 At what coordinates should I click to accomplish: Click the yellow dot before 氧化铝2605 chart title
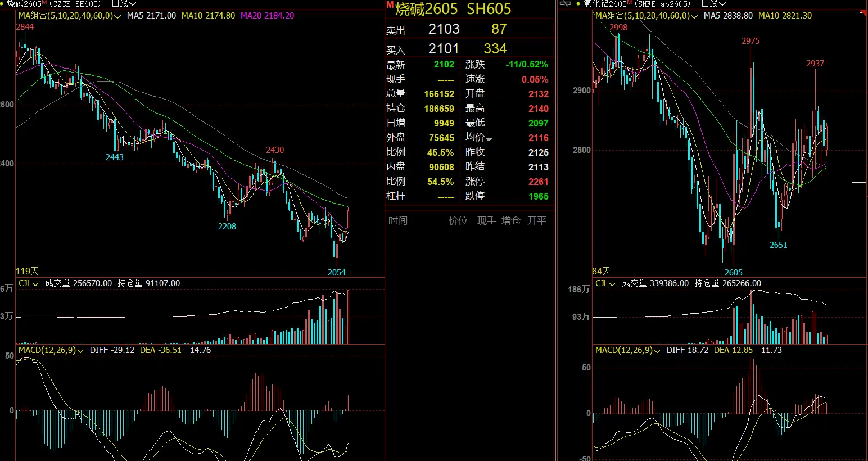point(578,4)
